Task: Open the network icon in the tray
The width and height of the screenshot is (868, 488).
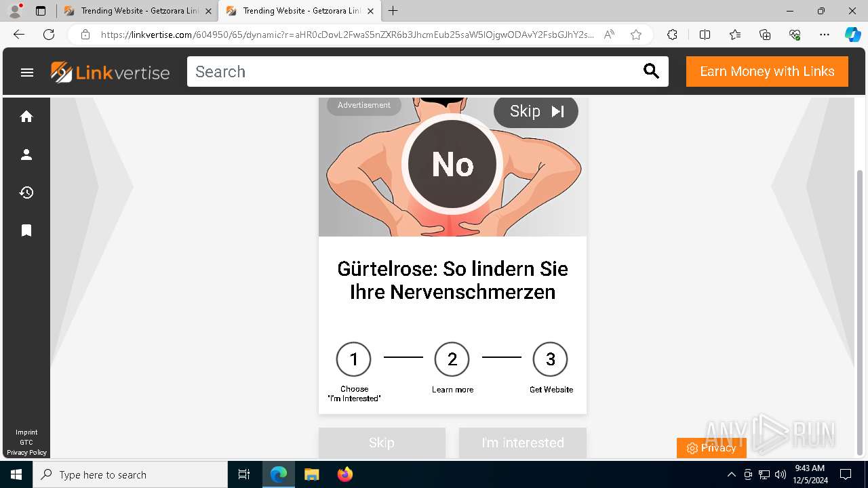Action: pos(764,474)
